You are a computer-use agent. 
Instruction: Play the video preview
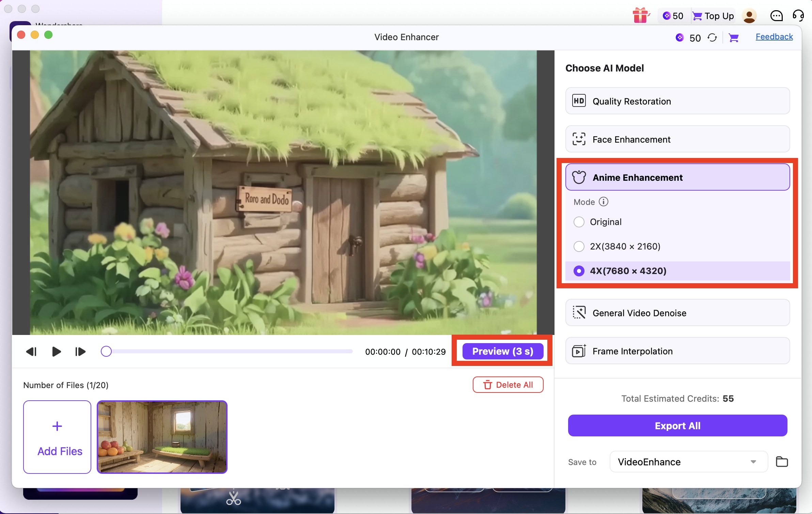(56, 351)
